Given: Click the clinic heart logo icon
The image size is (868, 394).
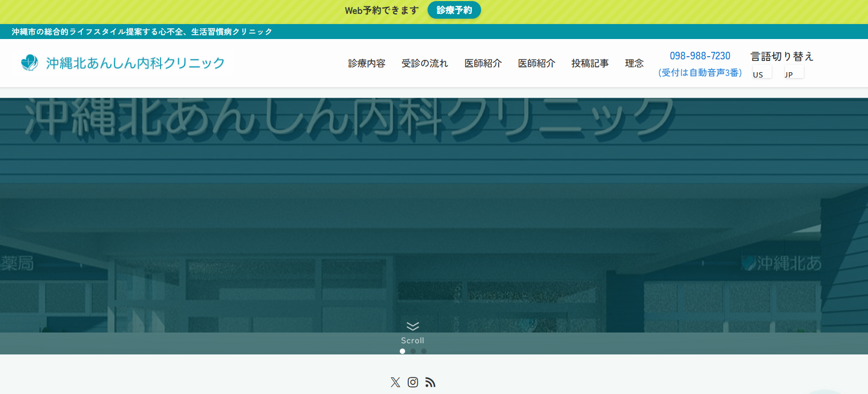Looking at the screenshot, I should [29, 63].
